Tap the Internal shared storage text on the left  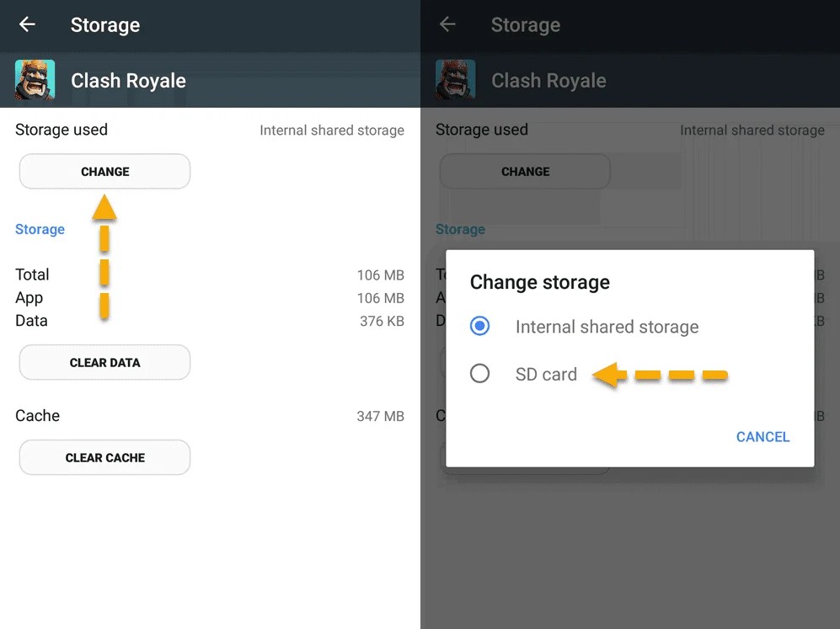pyautogui.click(x=332, y=130)
